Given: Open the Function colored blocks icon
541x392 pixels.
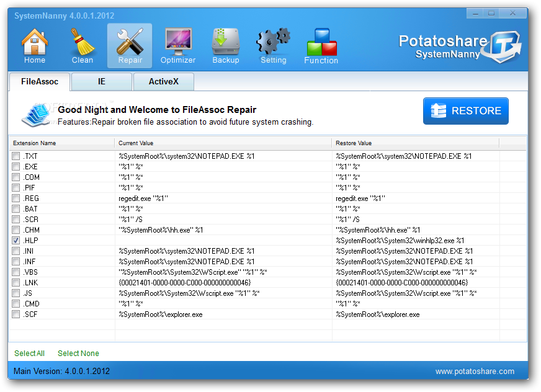Looking at the screenshot, I should click(321, 46).
